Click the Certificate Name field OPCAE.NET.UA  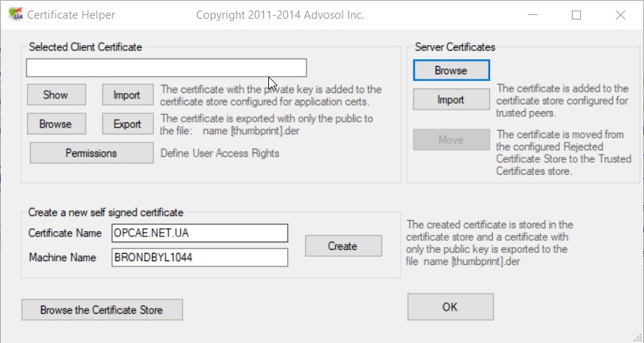tap(200, 233)
